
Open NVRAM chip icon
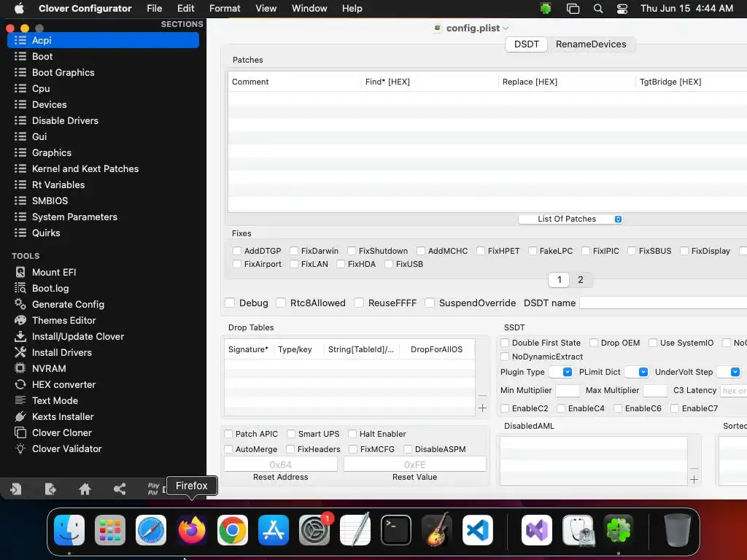pos(20,368)
